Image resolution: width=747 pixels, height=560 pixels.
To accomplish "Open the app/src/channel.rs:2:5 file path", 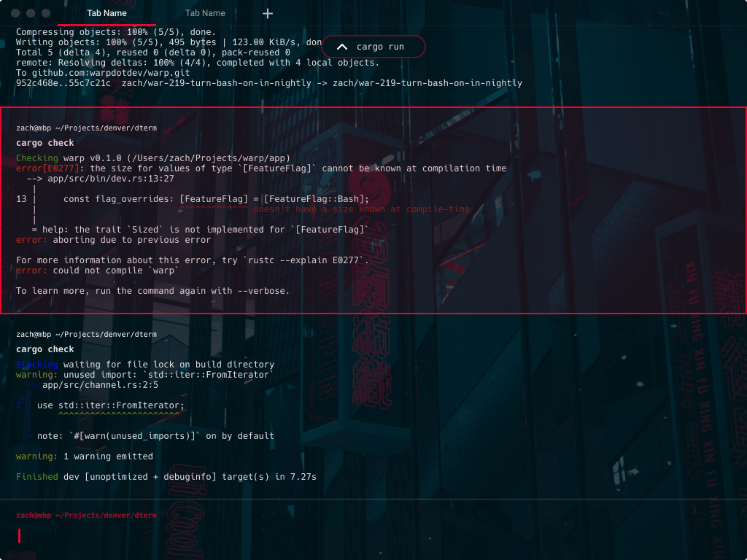I will pyautogui.click(x=100, y=385).
